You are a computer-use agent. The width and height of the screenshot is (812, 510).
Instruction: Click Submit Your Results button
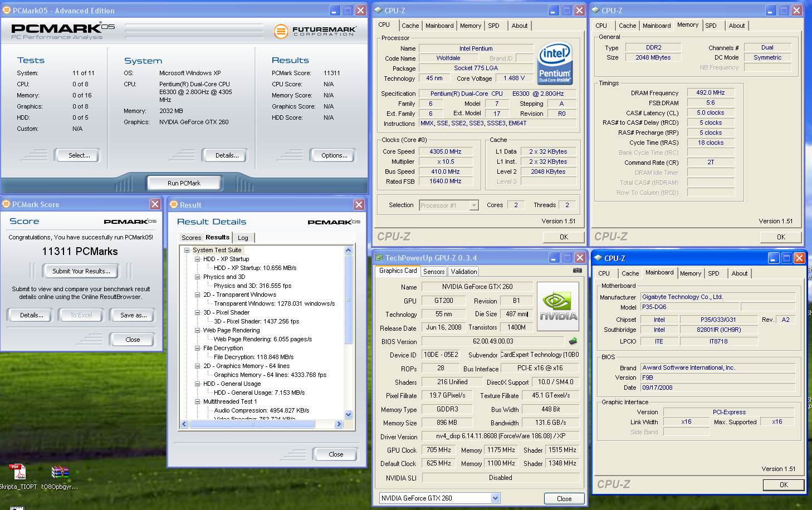pos(81,271)
